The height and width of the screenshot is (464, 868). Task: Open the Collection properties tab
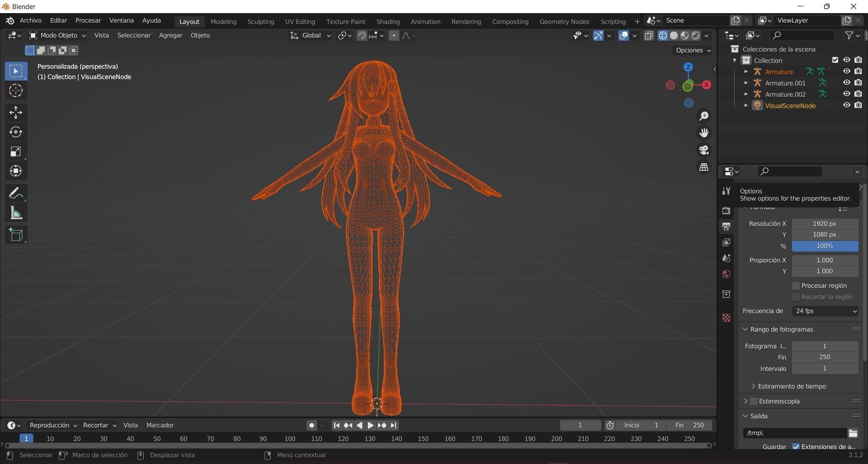[x=726, y=294]
